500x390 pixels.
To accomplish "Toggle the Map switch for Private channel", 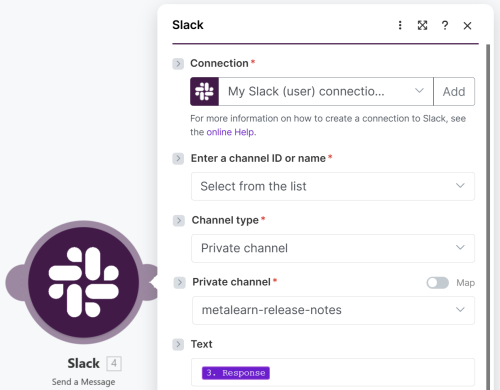I will tap(438, 283).
